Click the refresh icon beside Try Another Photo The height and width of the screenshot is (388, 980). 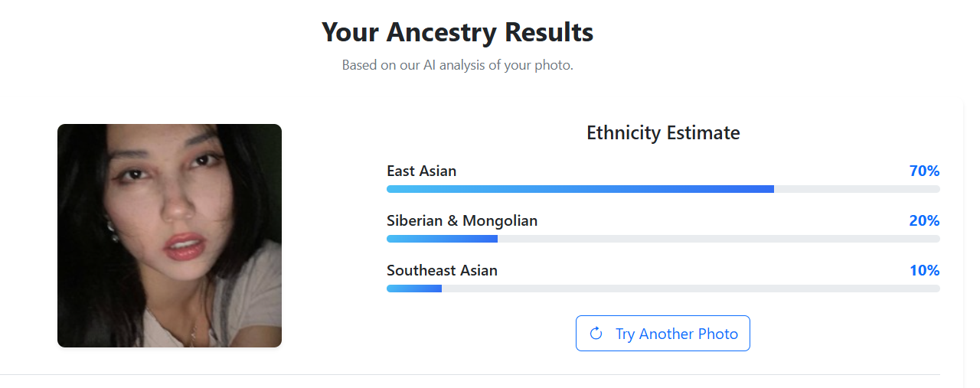pyautogui.click(x=596, y=334)
